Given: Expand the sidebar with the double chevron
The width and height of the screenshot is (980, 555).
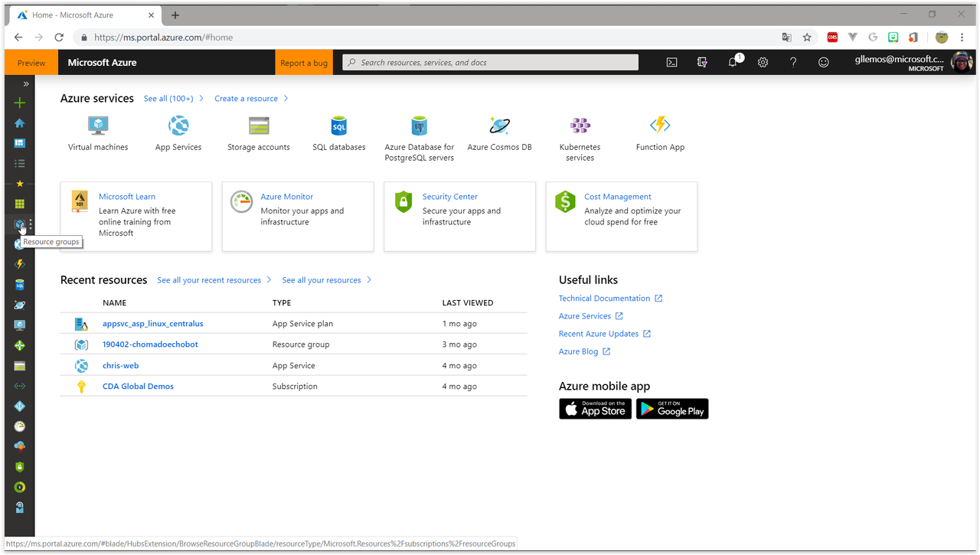Looking at the screenshot, I should tap(26, 83).
